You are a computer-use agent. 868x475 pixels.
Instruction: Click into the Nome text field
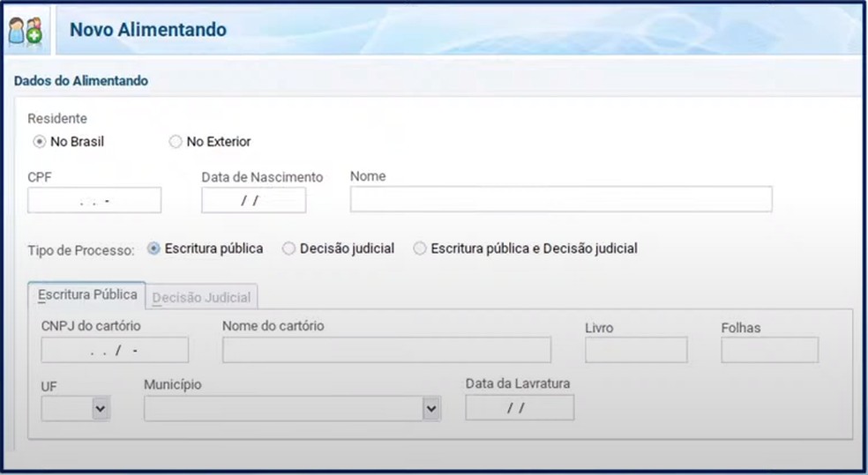[561, 199]
